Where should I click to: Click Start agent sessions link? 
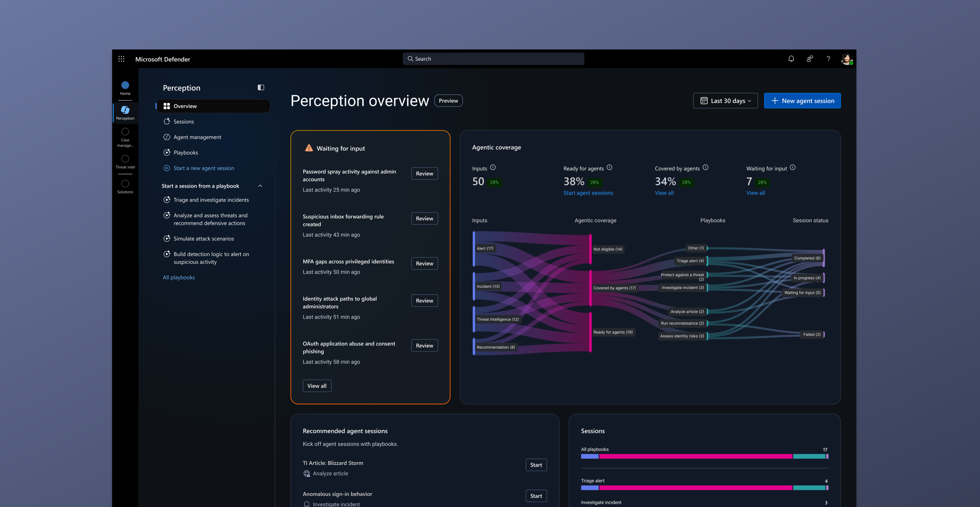(x=588, y=193)
